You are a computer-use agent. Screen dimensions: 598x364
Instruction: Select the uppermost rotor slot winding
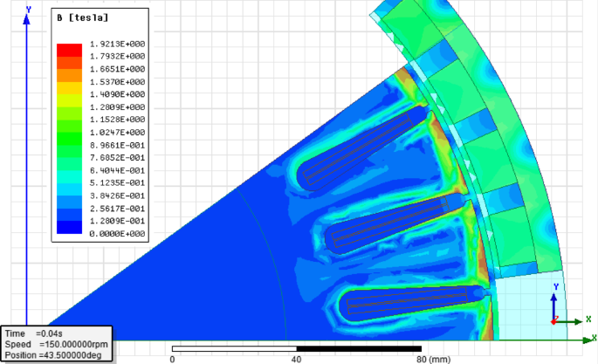click(x=357, y=148)
